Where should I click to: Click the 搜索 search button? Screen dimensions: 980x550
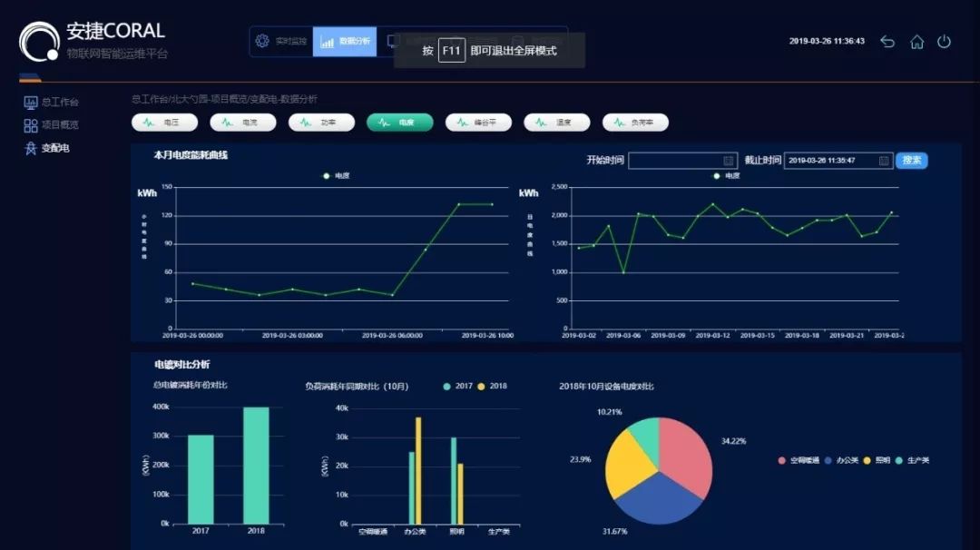911,161
